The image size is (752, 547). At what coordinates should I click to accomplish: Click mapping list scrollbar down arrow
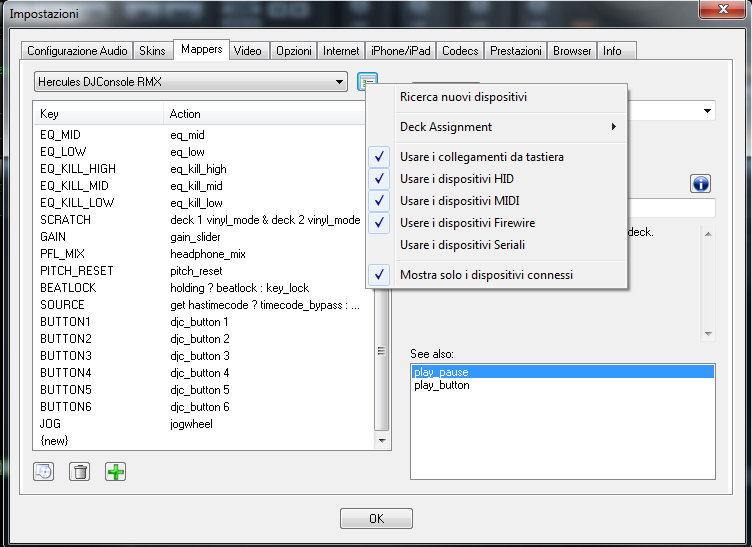[382, 441]
